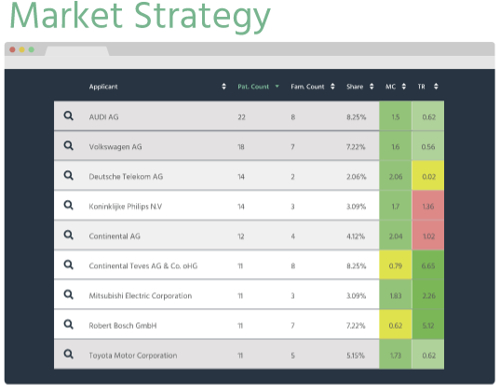Open Continental Teves AG & Co. oHG lookup icon
Image resolution: width=500 pixels, height=387 pixels.
[x=68, y=264]
